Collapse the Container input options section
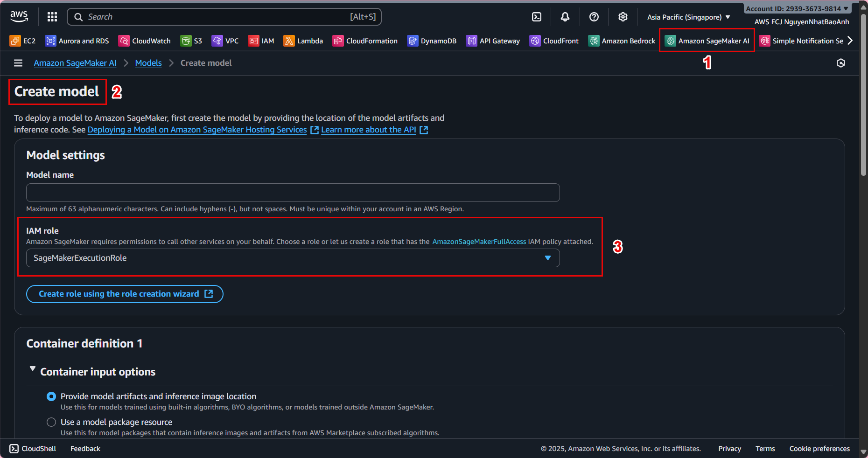This screenshot has width=868, height=458. (33, 369)
